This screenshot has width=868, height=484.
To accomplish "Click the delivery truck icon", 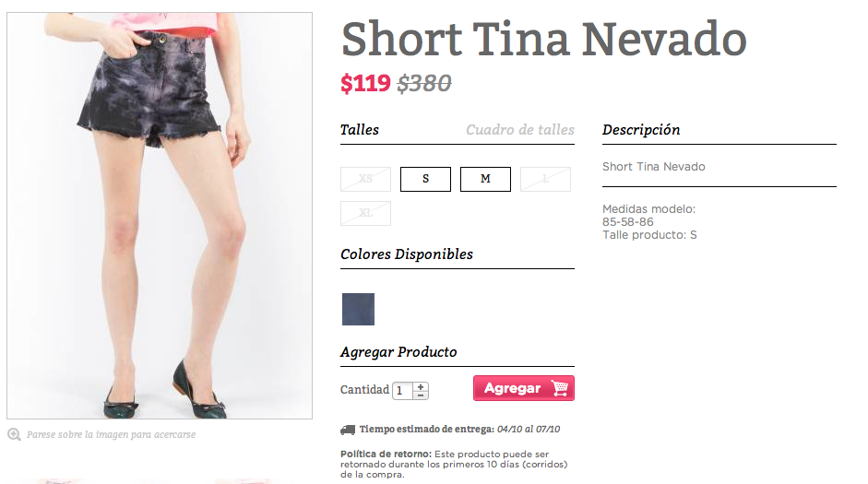I will (x=348, y=430).
